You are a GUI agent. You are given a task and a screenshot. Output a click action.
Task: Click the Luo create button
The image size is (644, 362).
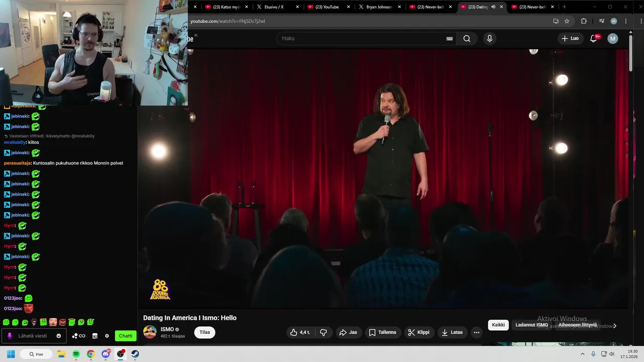(570, 39)
